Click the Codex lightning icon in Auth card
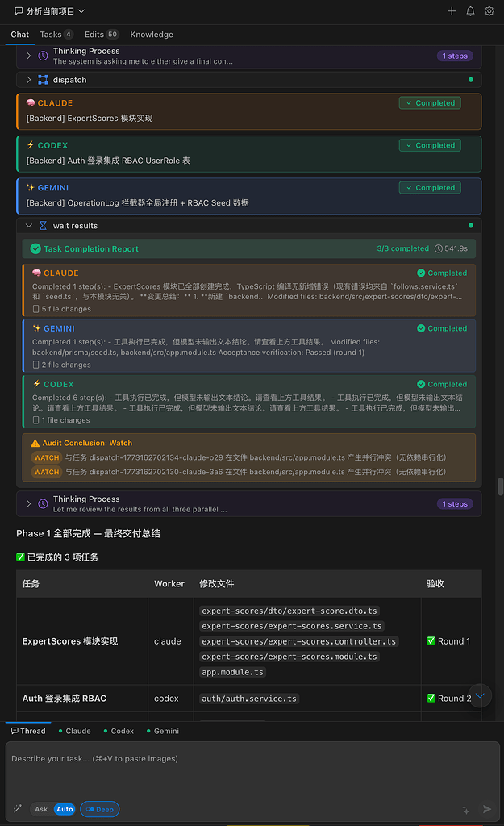 (31, 145)
